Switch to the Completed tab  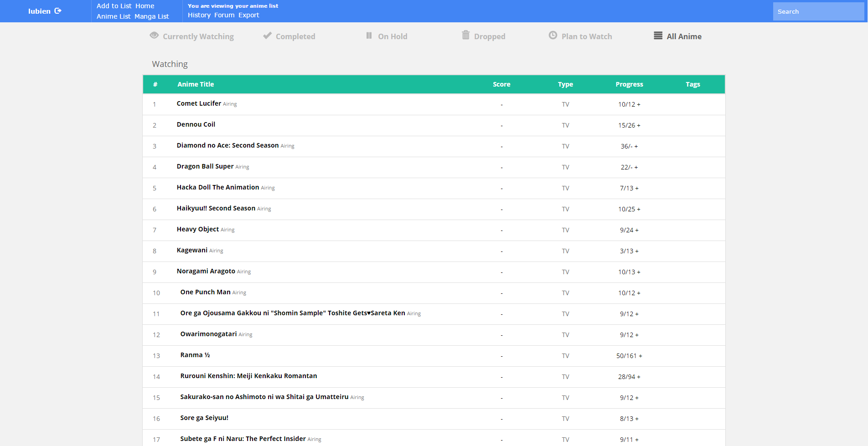295,36
